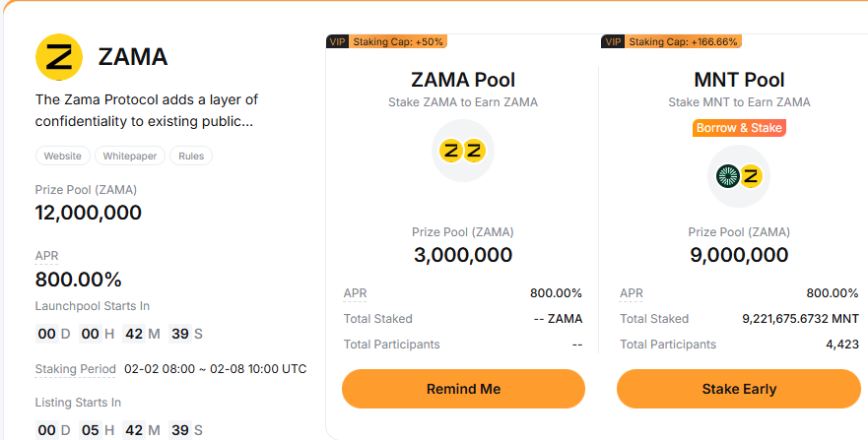Click the VIP badge on MNT Pool
Image resolution: width=868 pixels, height=440 pixels.
tap(613, 41)
